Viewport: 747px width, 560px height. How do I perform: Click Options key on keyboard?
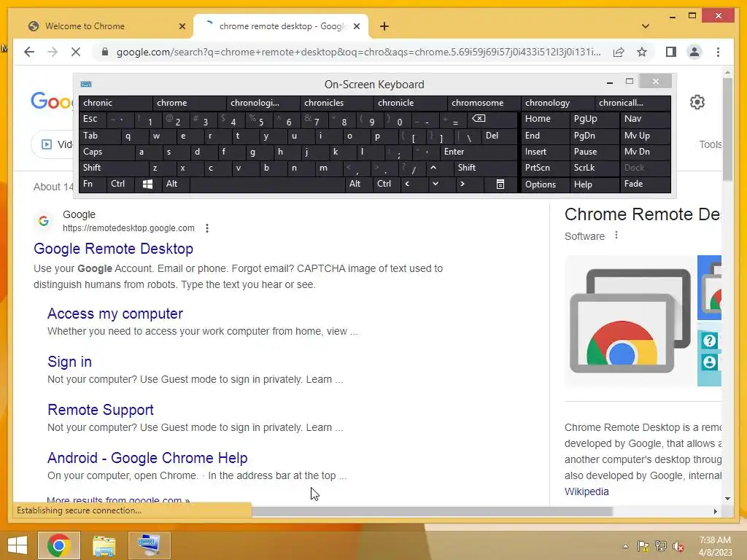point(546,184)
